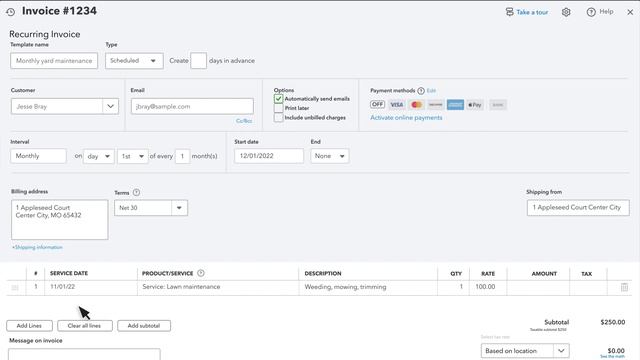This screenshot has width=640, height=360.
Task: Click the days in advance field
Action: pyautogui.click(x=198, y=61)
